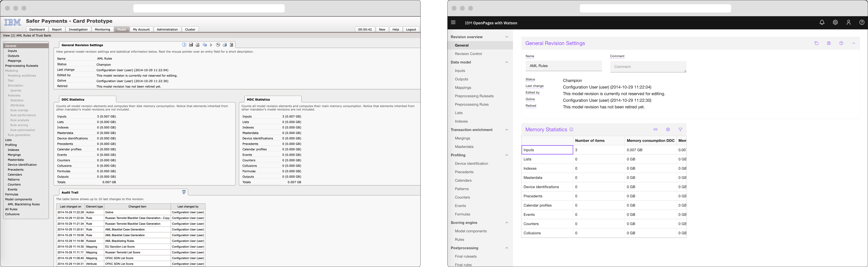868x267 pixels.
Task: Open the hamburger menu in OpenPages
Action: [453, 23]
